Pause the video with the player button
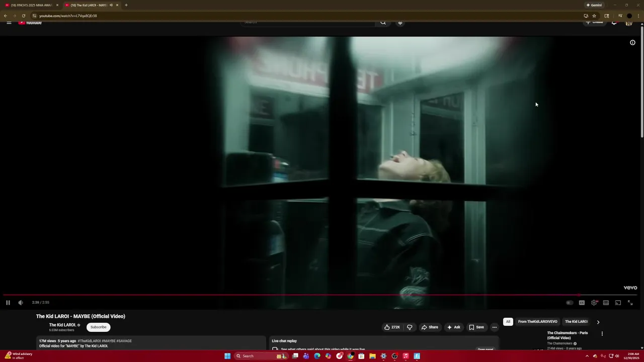The height and width of the screenshot is (362, 644). point(8,303)
